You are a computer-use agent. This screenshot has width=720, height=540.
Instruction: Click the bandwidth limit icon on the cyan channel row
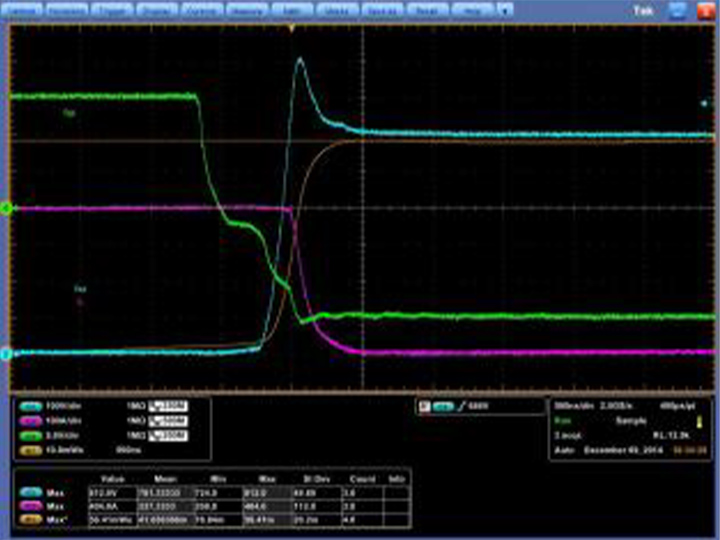[x=168, y=406]
